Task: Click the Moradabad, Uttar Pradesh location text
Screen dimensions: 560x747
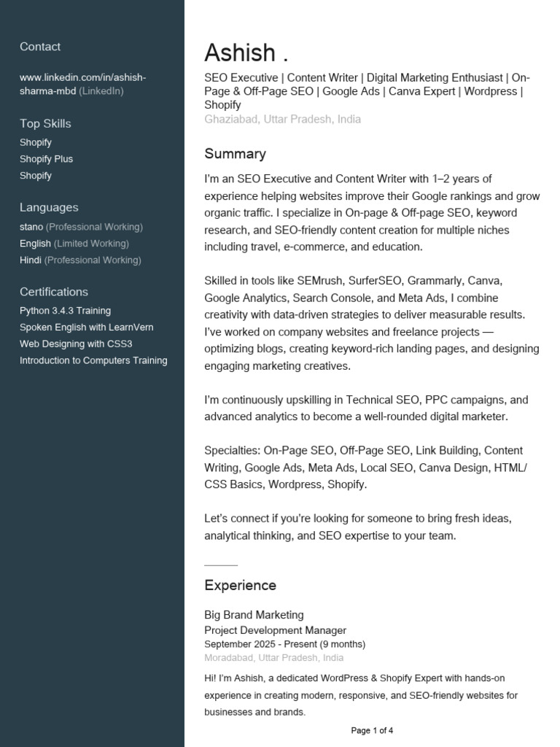Action: click(x=274, y=658)
